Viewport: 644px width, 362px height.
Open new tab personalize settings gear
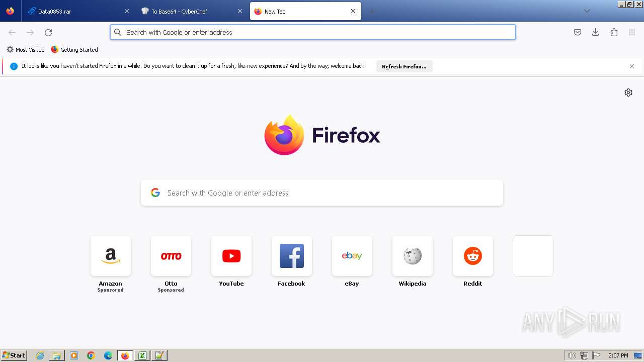coord(628,93)
